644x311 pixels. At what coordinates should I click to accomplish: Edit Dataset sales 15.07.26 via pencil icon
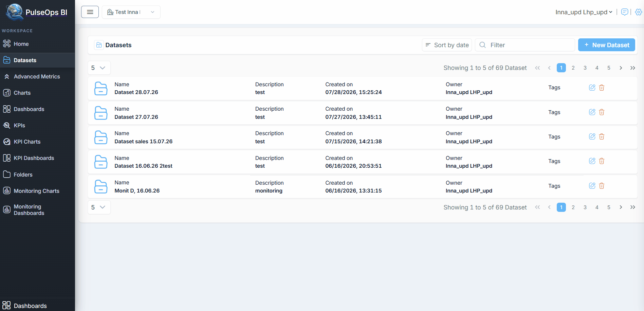pos(592,136)
